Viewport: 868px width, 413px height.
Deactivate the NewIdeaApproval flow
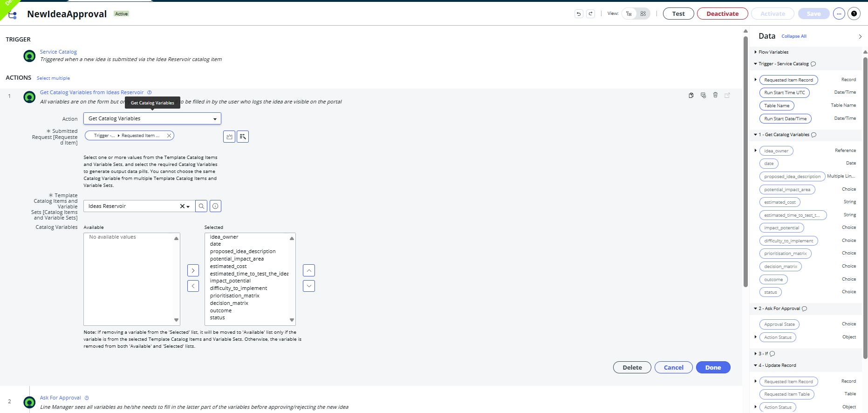(723, 14)
